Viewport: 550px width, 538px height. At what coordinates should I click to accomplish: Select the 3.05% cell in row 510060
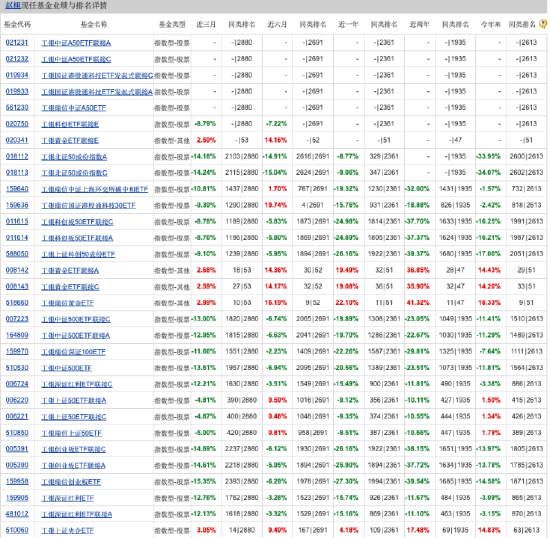[x=206, y=530]
